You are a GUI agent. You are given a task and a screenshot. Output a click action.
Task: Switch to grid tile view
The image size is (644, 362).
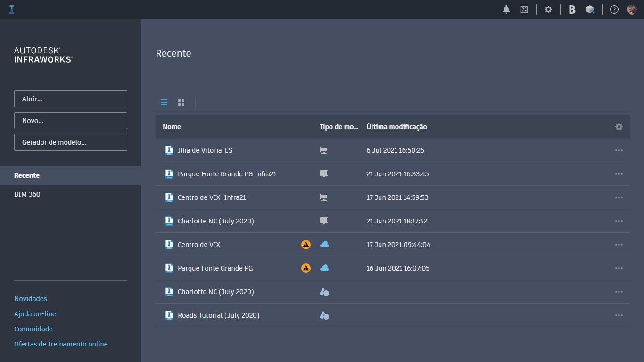[181, 102]
